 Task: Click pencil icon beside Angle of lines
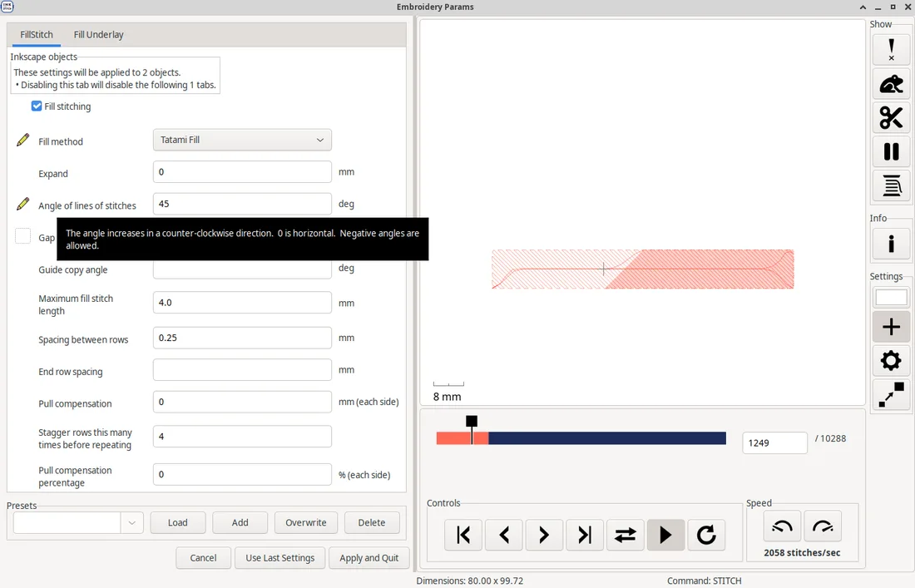click(x=22, y=204)
